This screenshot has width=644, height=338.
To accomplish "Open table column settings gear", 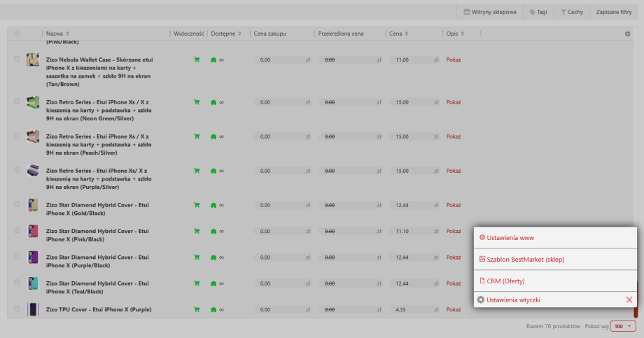I will (628, 34).
